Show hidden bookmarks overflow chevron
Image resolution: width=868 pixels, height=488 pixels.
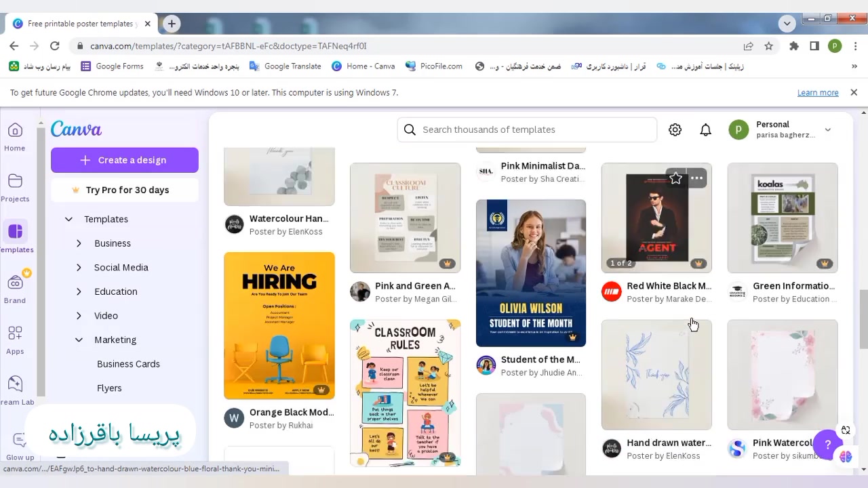point(854,66)
